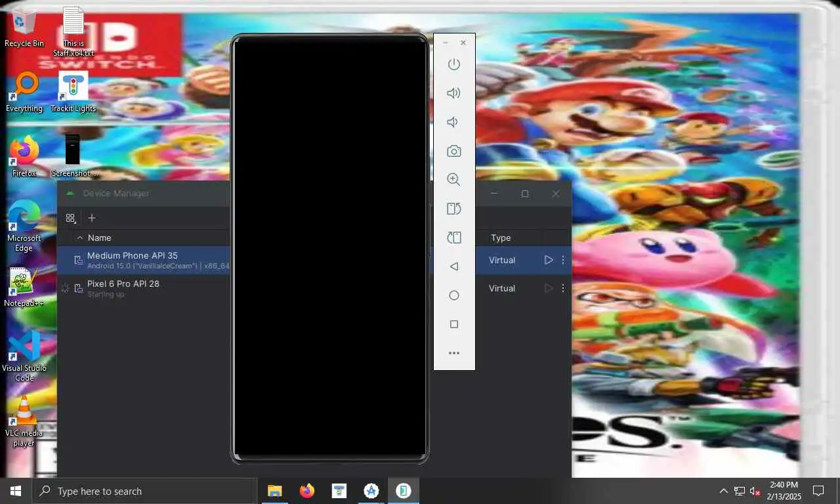Open more options for Pixel 6 Pro row
This screenshot has height=504, width=840.
pos(563,288)
